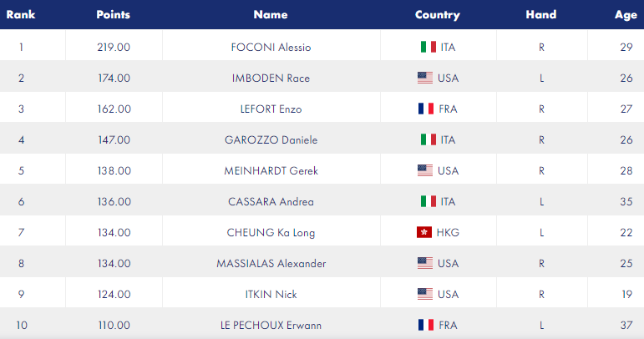644x339 pixels.
Task: Click the USA flag in ITKIN Nick row
Action: (x=425, y=294)
